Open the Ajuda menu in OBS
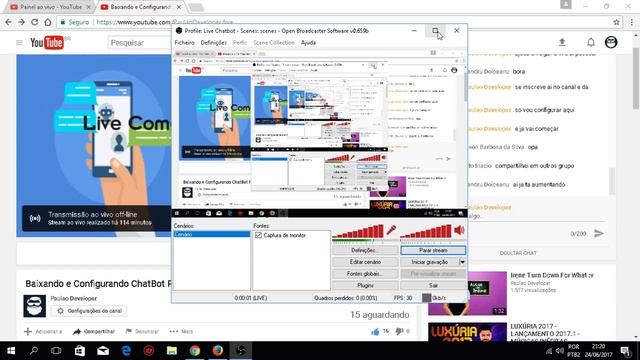This screenshot has height=360, width=640. tap(308, 42)
